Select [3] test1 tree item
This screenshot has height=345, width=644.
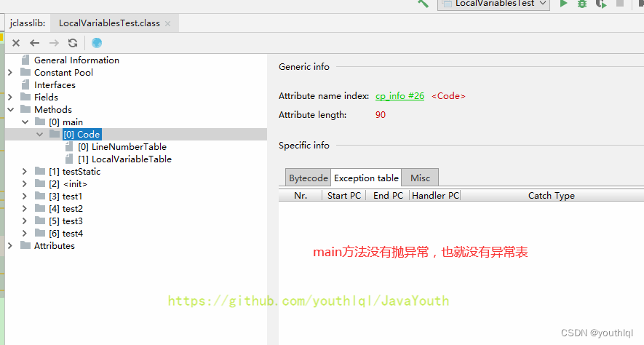[65, 197]
